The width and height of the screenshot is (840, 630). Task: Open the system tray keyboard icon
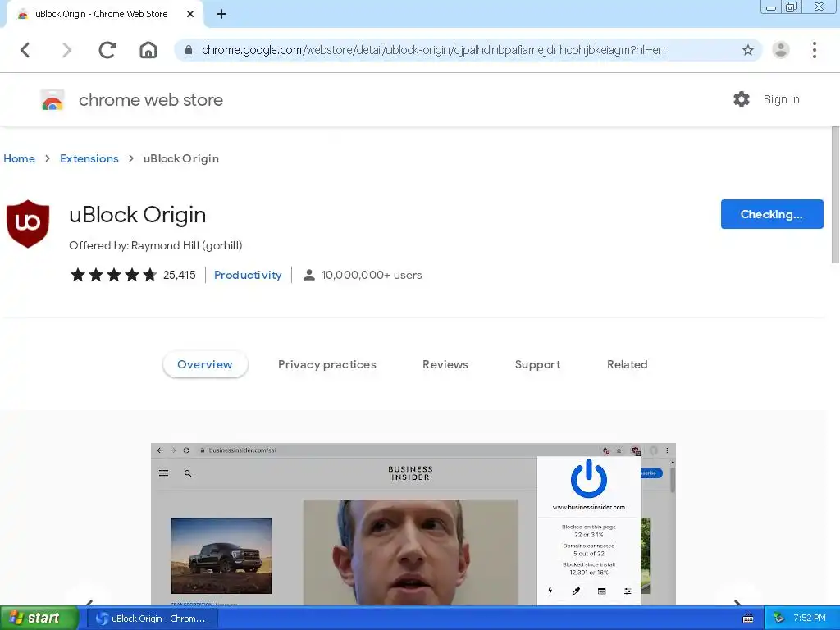[x=748, y=619]
